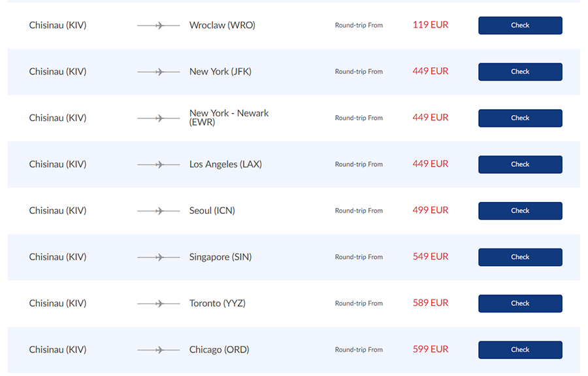Viewport: 588px width, 376px height.
Task: Click plane arrow icon in Toronto row
Action: click(159, 303)
